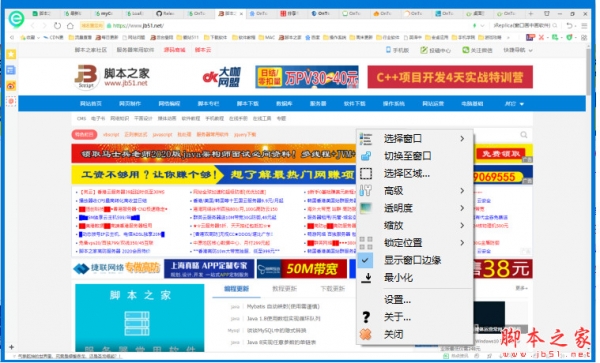Screen dimensions: 600x363
Task: Click the Weibo sidebar icon
Action: (x=11, y=86)
